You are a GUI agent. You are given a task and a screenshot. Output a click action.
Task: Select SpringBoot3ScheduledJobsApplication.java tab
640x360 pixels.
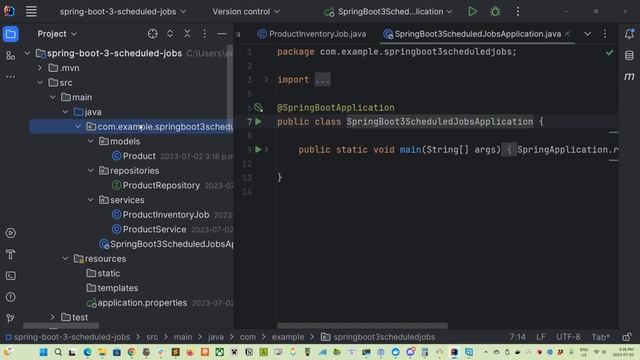pos(472,34)
